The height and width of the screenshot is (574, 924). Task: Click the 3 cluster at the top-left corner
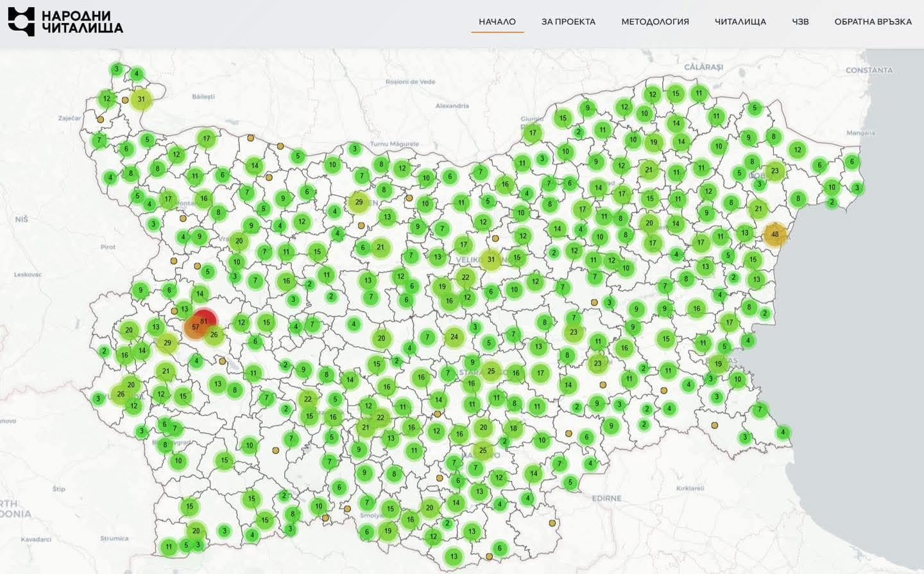116,69
